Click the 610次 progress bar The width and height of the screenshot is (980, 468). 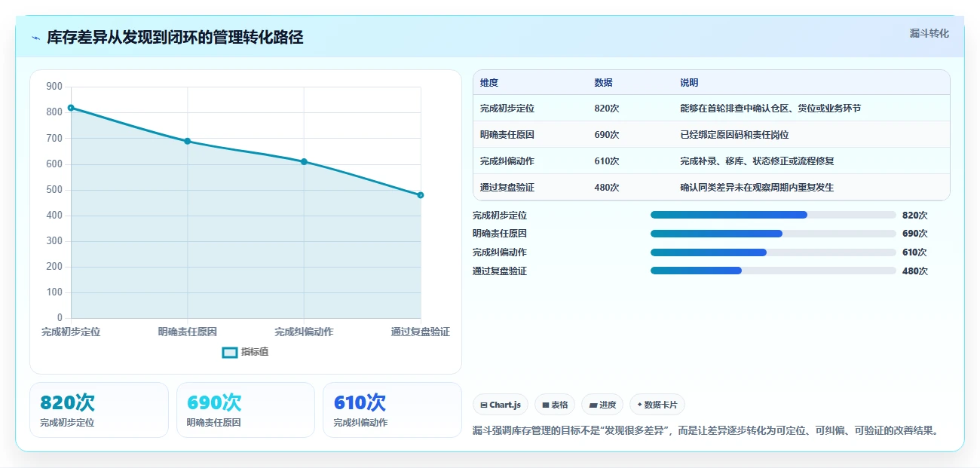773,252
